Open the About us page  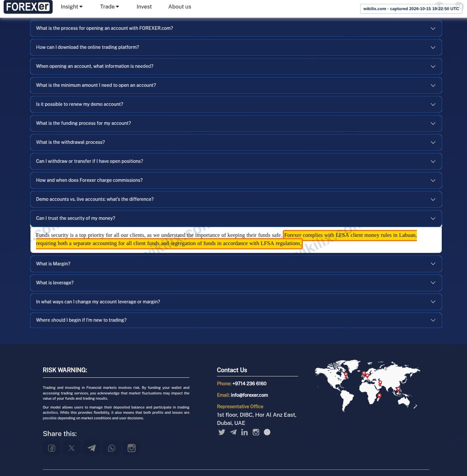pyautogui.click(x=180, y=7)
